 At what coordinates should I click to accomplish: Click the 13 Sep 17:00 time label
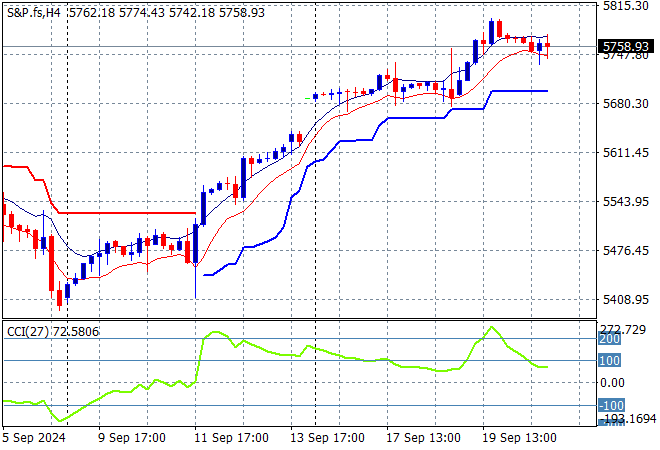[326, 437]
